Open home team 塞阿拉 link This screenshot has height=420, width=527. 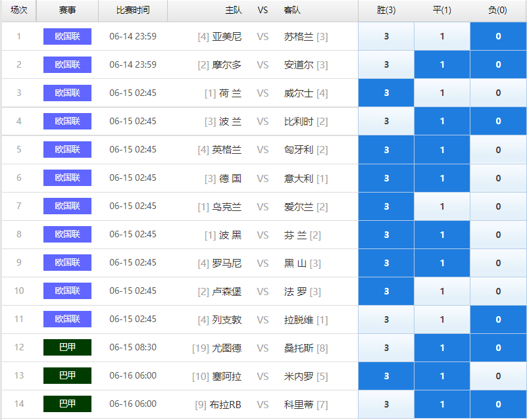click(226, 376)
